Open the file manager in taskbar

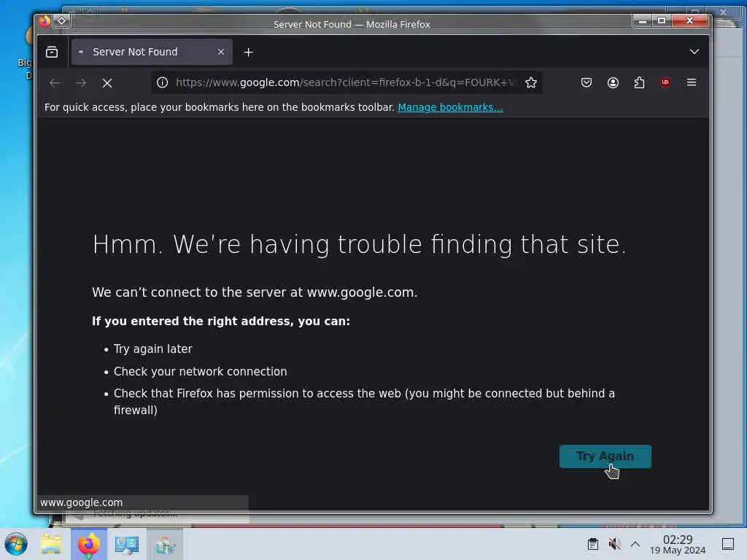point(51,544)
